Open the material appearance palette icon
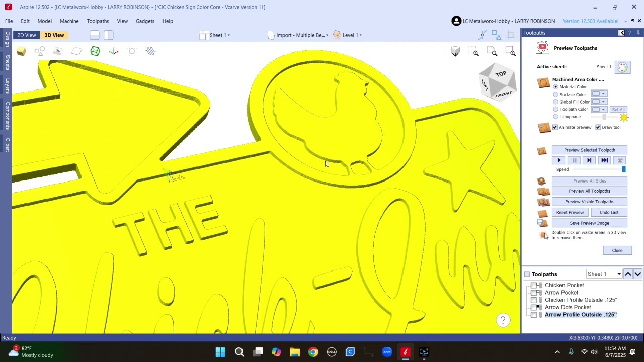This screenshot has height=362, width=644. (623, 67)
